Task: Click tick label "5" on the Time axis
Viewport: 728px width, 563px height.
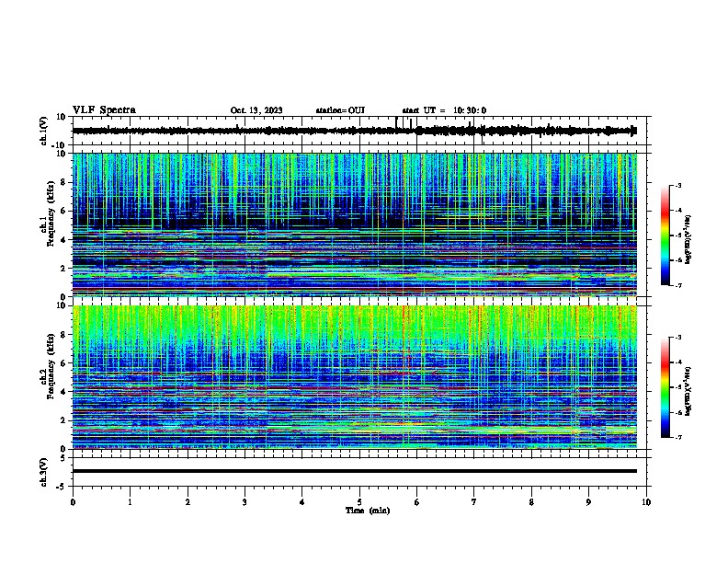Action: [359, 502]
